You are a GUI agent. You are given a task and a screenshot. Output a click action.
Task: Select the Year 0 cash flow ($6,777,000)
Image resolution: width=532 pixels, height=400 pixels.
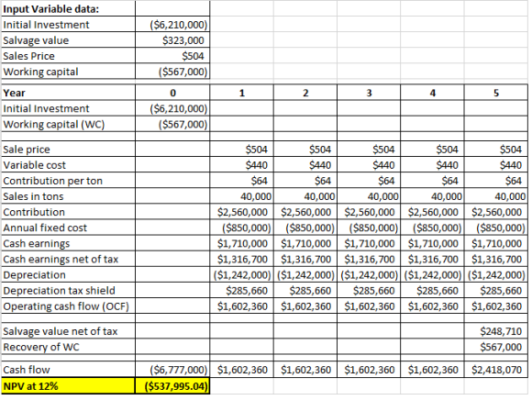point(172,370)
